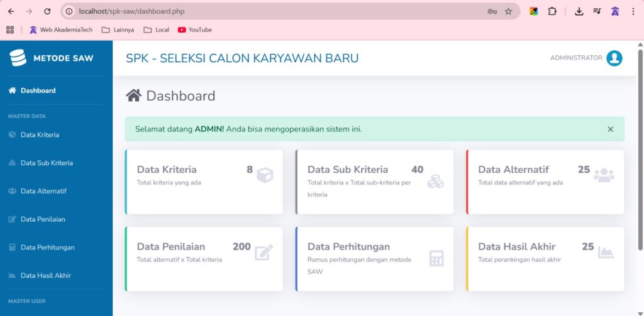Screen dimensions: 644x316
Task: Open the apps grid icon in bookmarks bar
Action: [x=10, y=30]
